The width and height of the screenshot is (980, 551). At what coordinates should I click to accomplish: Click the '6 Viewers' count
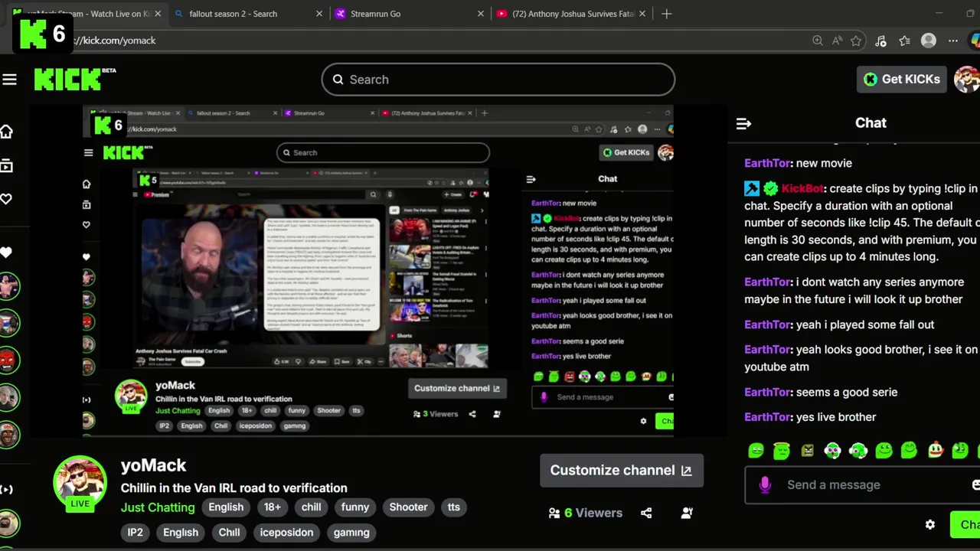(x=593, y=513)
